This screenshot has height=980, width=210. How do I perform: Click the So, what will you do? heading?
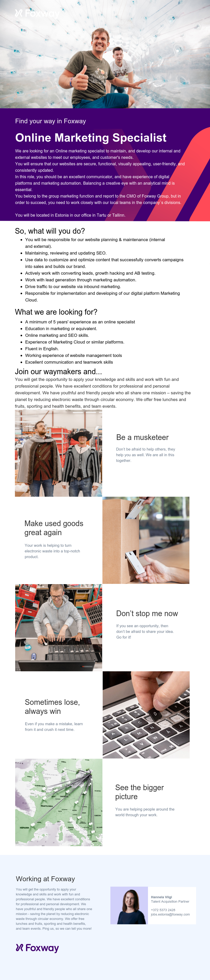click(x=50, y=231)
